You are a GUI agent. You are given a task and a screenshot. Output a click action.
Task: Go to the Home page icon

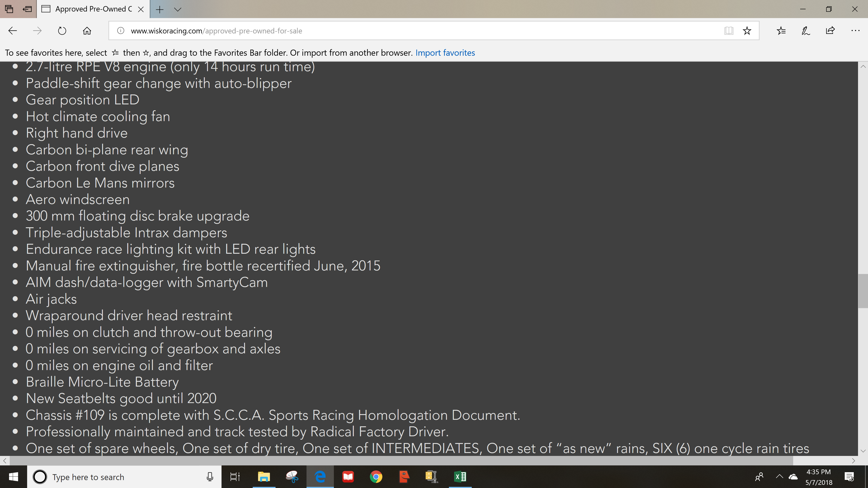[x=87, y=31]
